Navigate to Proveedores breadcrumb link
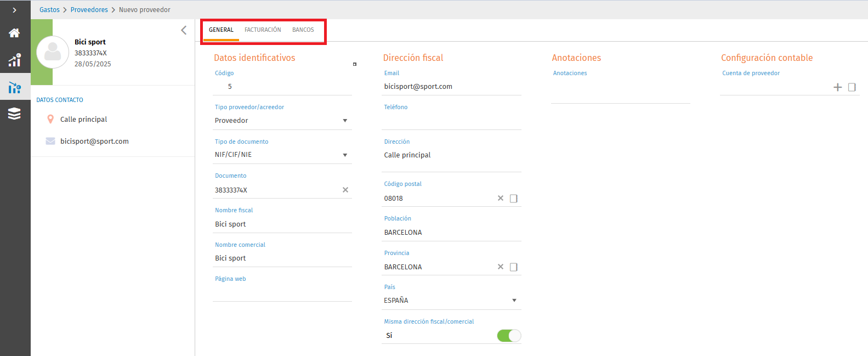 (x=89, y=10)
